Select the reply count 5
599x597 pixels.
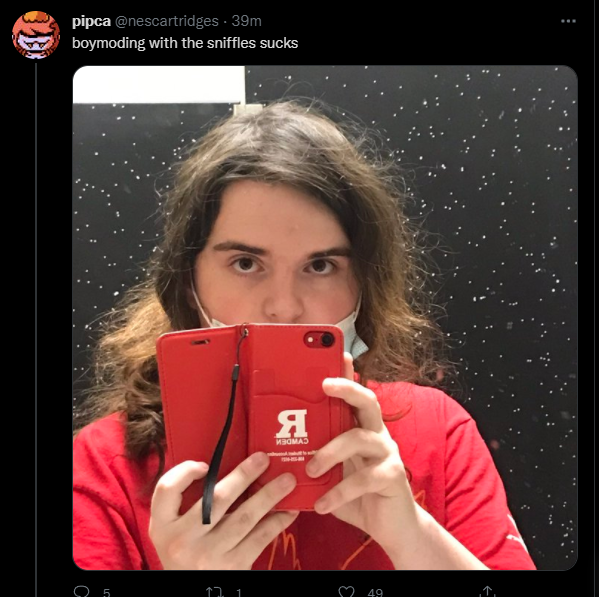click(x=107, y=592)
